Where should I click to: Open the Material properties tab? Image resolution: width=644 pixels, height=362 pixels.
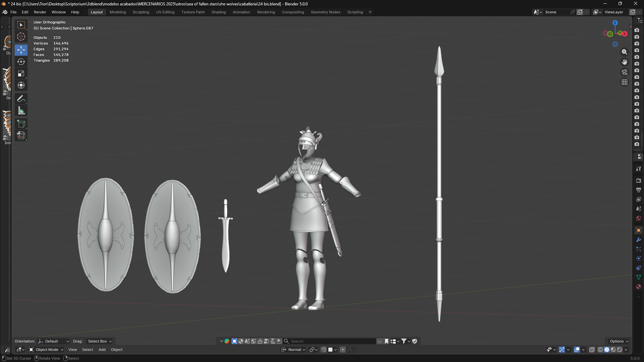(639, 287)
